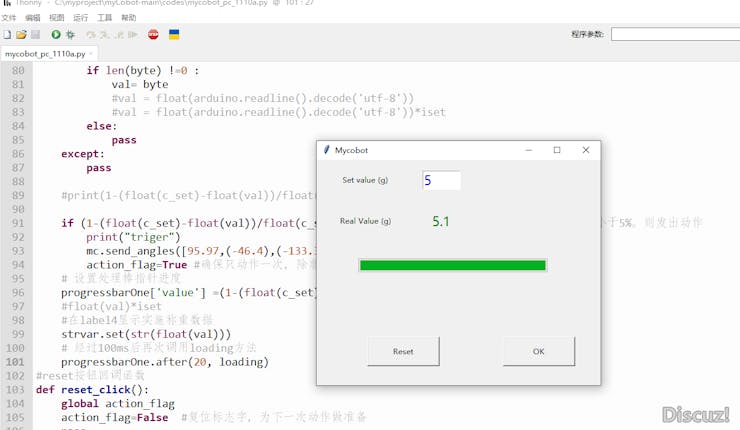This screenshot has height=430, width=740.
Task: Click the comment on line 83 ending *iset
Action: (278, 112)
